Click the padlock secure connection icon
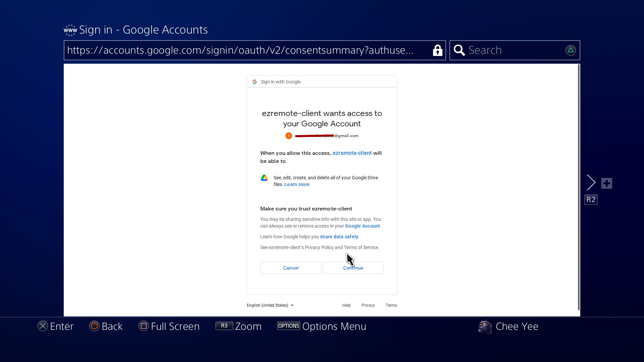The width and height of the screenshot is (644, 362). tap(437, 50)
